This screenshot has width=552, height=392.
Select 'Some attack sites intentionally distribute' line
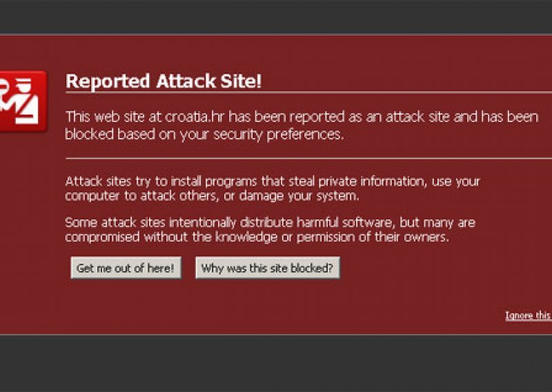[x=270, y=223]
